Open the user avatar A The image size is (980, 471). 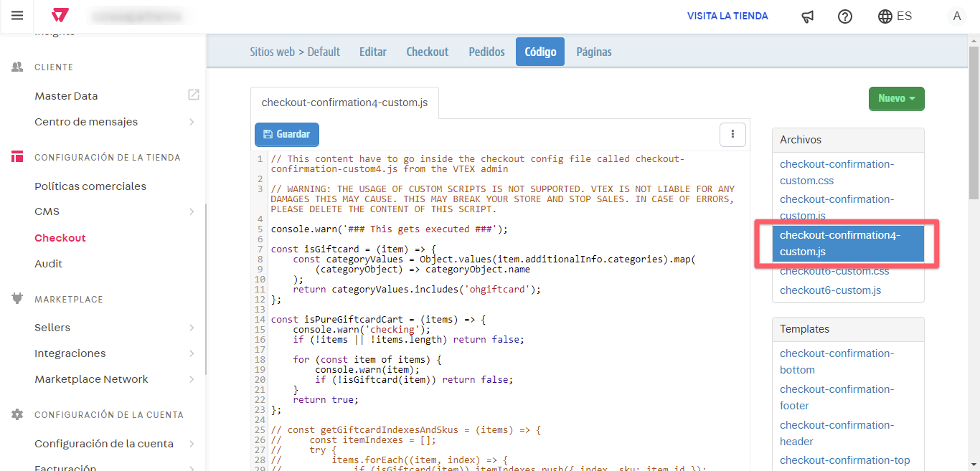coord(956,16)
